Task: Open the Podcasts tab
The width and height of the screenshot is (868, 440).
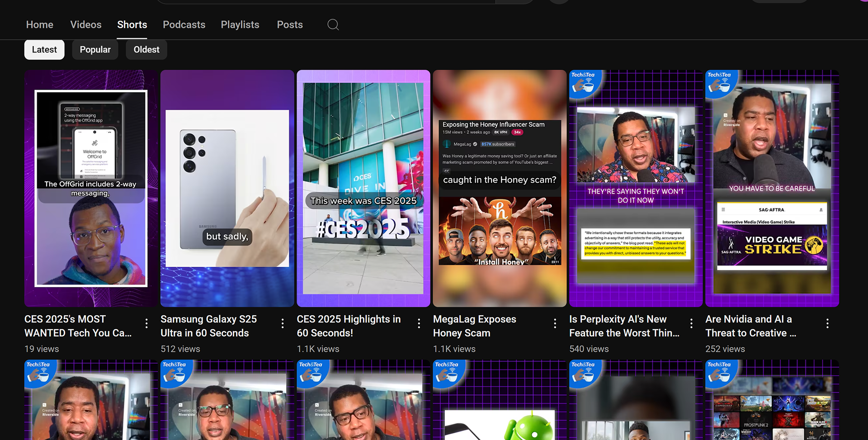Action: [x=184, y=24]
